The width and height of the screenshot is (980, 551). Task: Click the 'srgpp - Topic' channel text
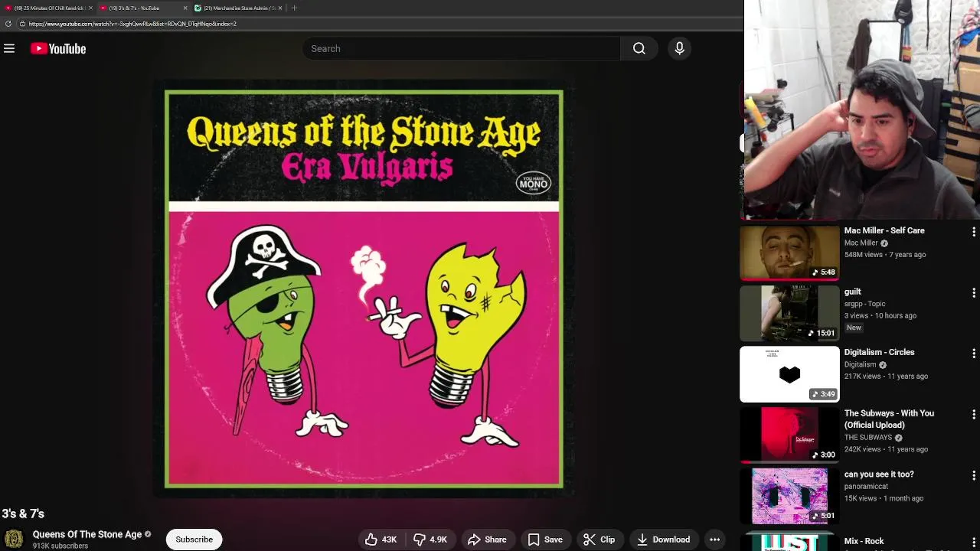click(x=864, y=304)
